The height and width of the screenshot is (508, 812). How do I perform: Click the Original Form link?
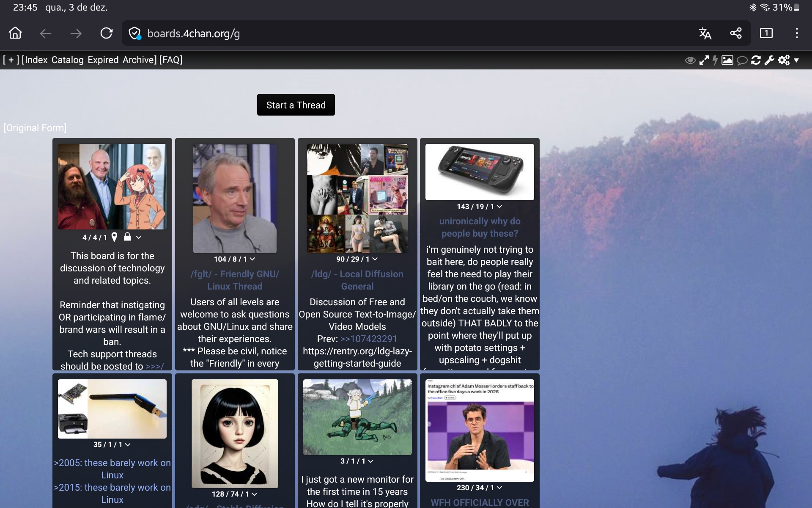(35, 128)
